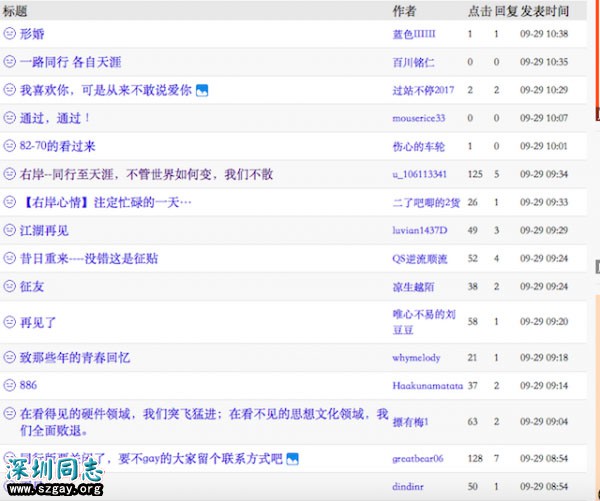View author profile 二了吧唧的2货
The width and height of the screenshot is (600, 501).
coord(426,202)
